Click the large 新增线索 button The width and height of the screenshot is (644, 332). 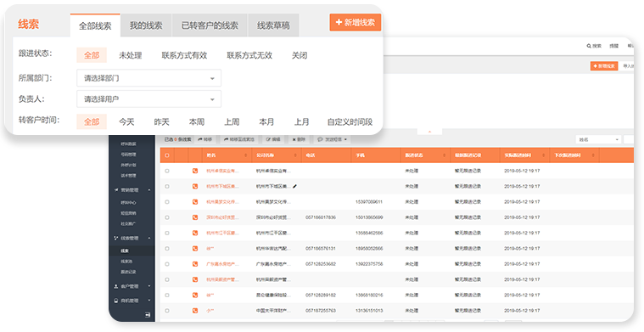[356, 23]
